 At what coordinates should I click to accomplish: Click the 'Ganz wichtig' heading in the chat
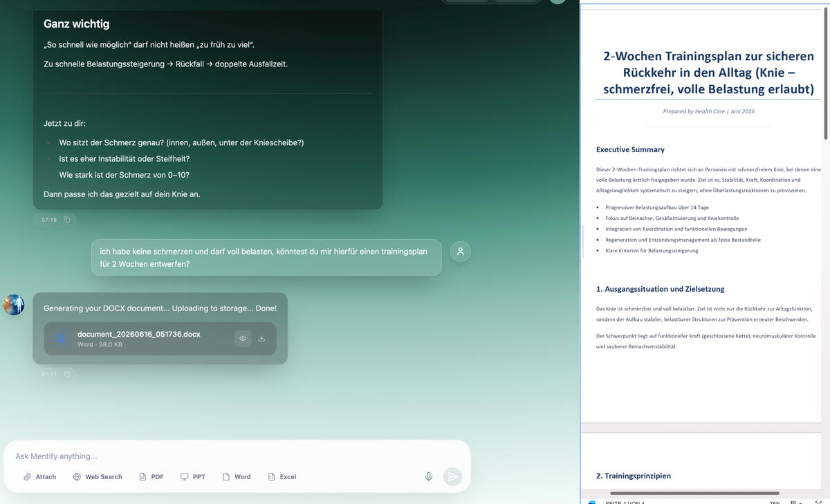(x=76, y=24)
